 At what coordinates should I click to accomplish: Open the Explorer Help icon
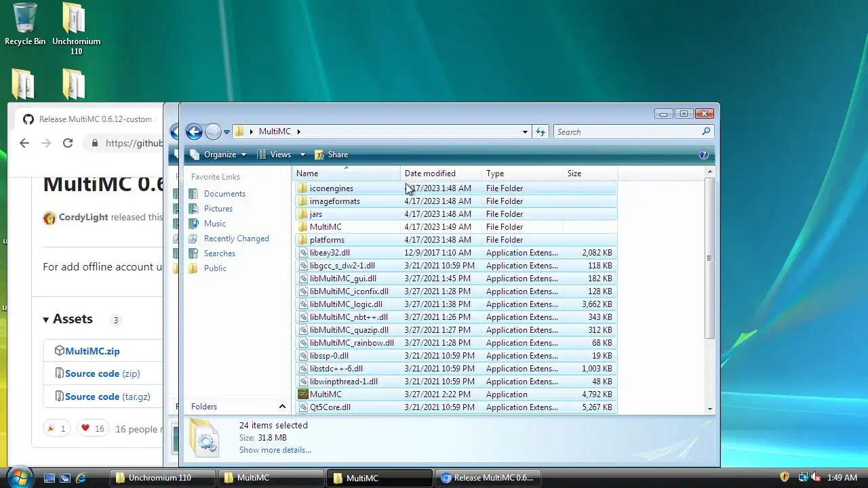pos(704,155)
